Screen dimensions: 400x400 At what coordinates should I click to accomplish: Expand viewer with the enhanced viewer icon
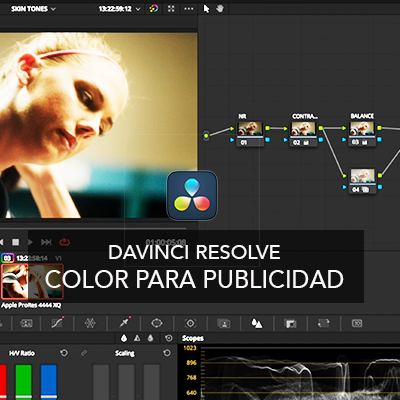pyautogui.click(x=171, y=9)
